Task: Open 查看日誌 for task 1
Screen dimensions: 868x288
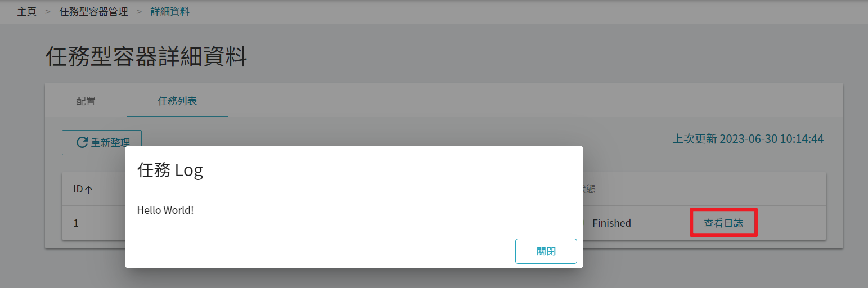Action: pos(723,223)
